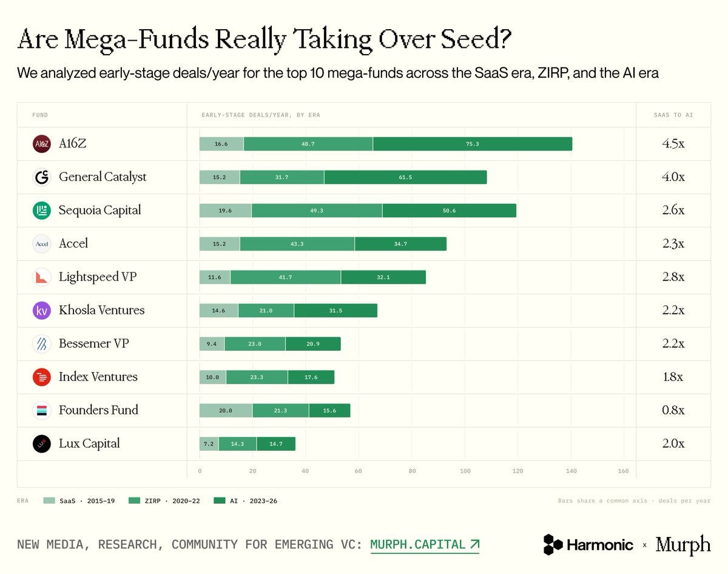
Task: Click the purple Khosla Ventures logo
Action: (x=42, y=311)
